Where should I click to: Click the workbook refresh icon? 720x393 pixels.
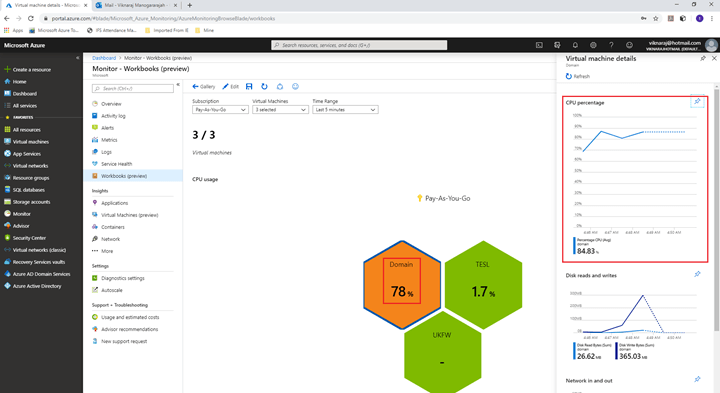click(x=264, y=86)
